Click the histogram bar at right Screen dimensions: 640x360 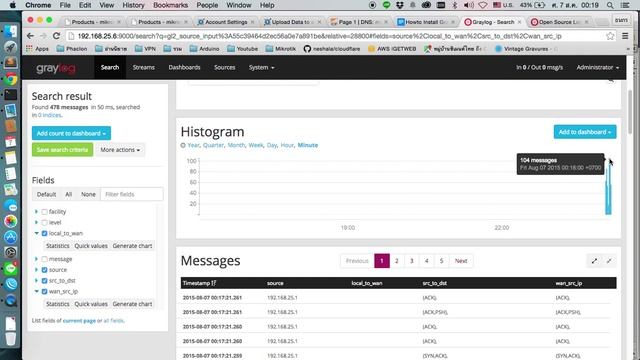(x=608, y=189)
